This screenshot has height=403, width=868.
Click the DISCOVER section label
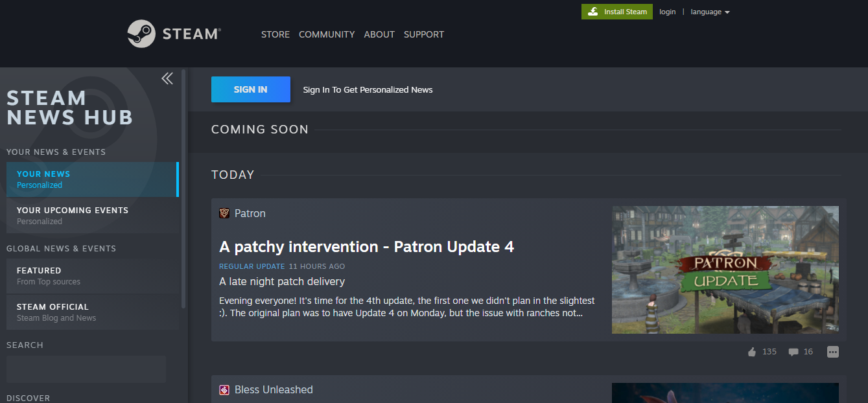pos(29,398)
